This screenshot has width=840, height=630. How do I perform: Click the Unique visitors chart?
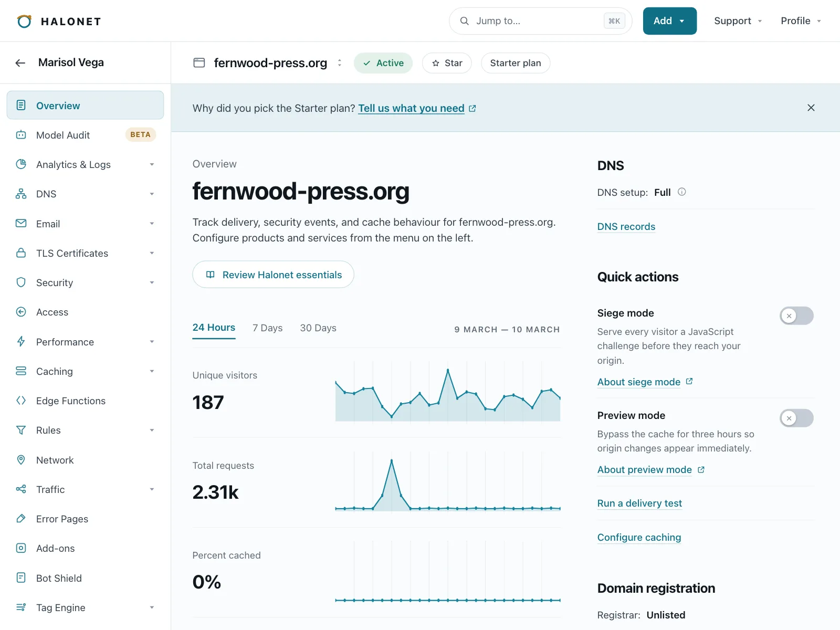[448, 391]
